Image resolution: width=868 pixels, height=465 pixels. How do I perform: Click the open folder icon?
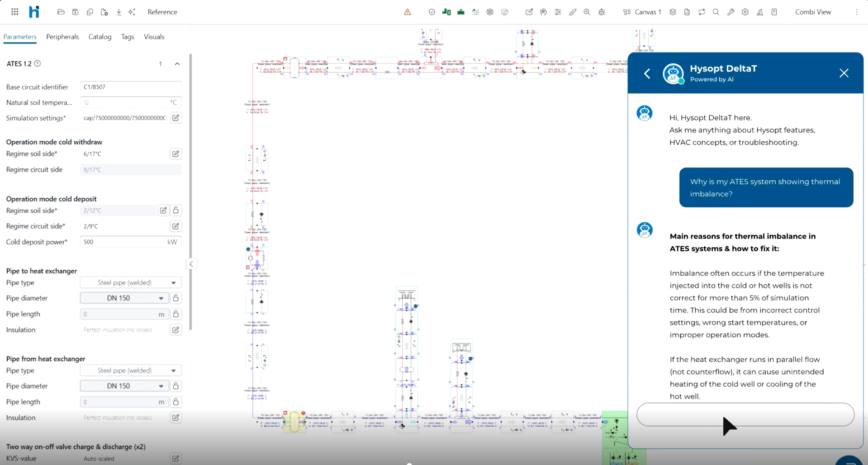click(x=61, y=12)
